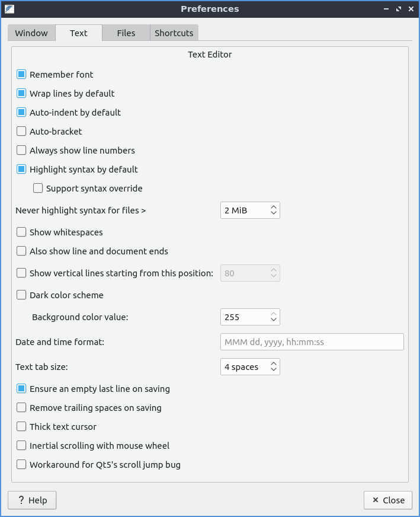
Task: Change the Text tab size spinbox
Action: [x=249, y=367]
